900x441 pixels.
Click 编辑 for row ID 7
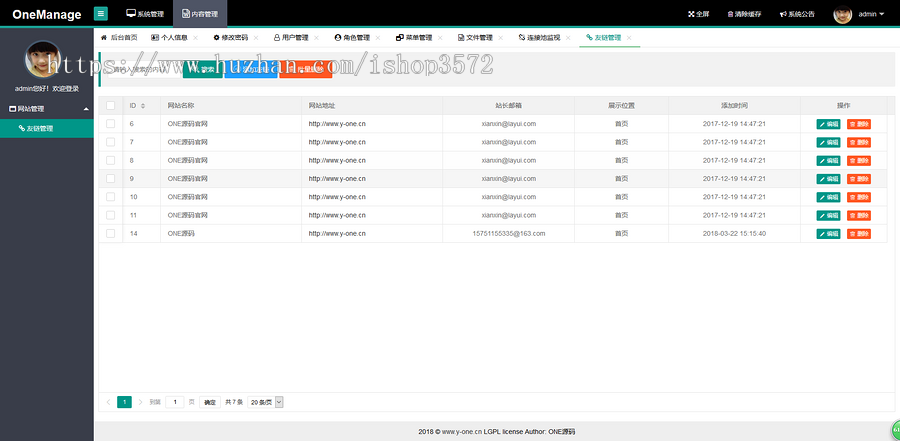[x=828, y=142]
